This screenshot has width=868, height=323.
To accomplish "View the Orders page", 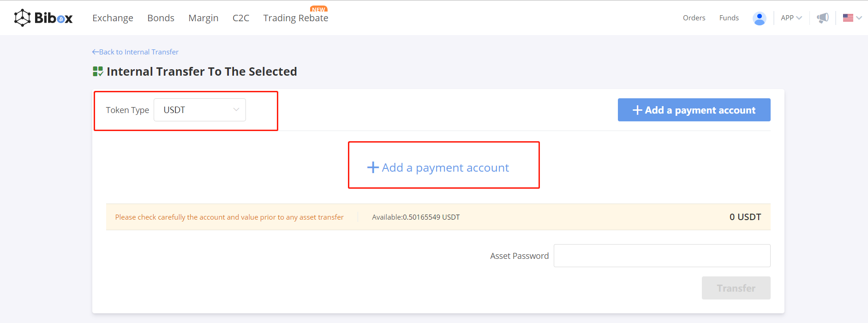I will 694,18.
